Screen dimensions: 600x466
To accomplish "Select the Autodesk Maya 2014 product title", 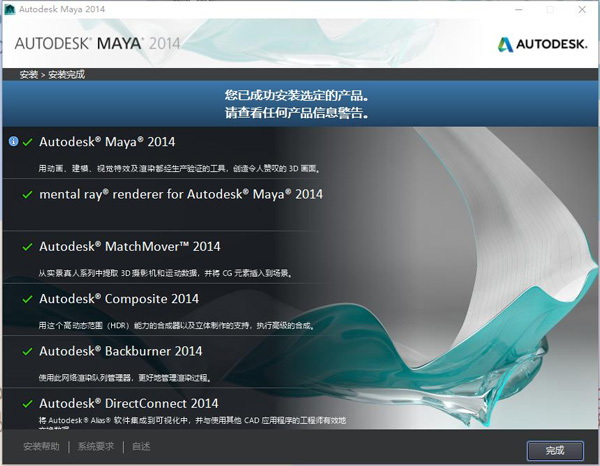I will [x=107, y=142].
